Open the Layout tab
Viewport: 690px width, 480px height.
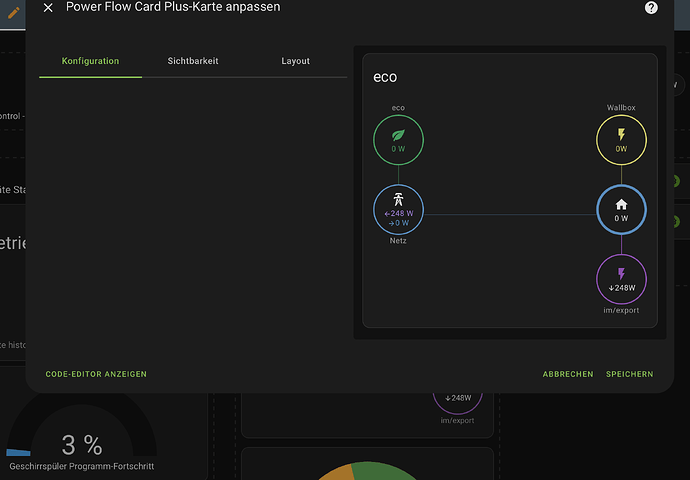coord(295,61)
